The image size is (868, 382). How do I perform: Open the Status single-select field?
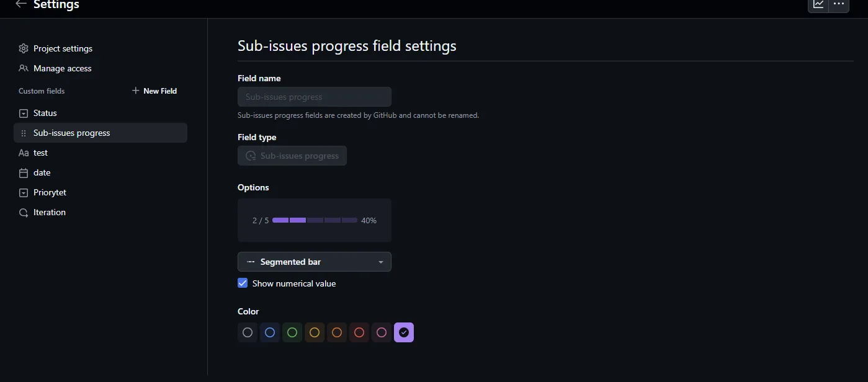tap(45, 113)
